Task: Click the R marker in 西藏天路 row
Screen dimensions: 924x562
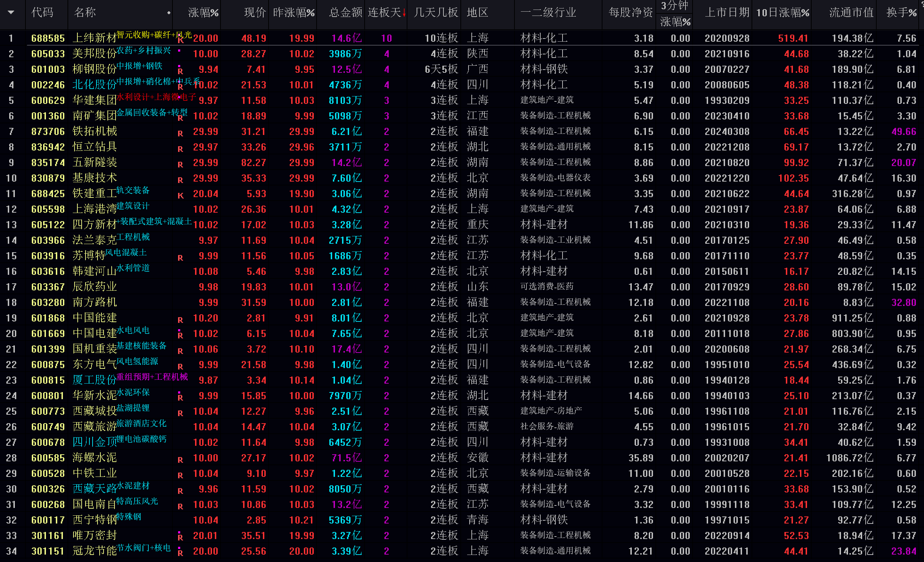Action: point(180,491)
